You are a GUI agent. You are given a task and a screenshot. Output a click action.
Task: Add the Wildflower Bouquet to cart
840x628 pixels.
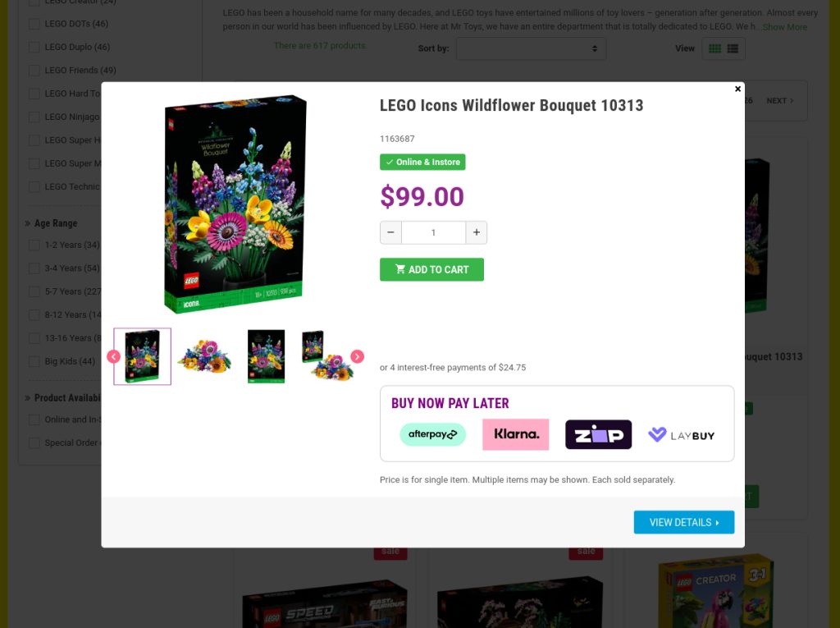point(431,269)
